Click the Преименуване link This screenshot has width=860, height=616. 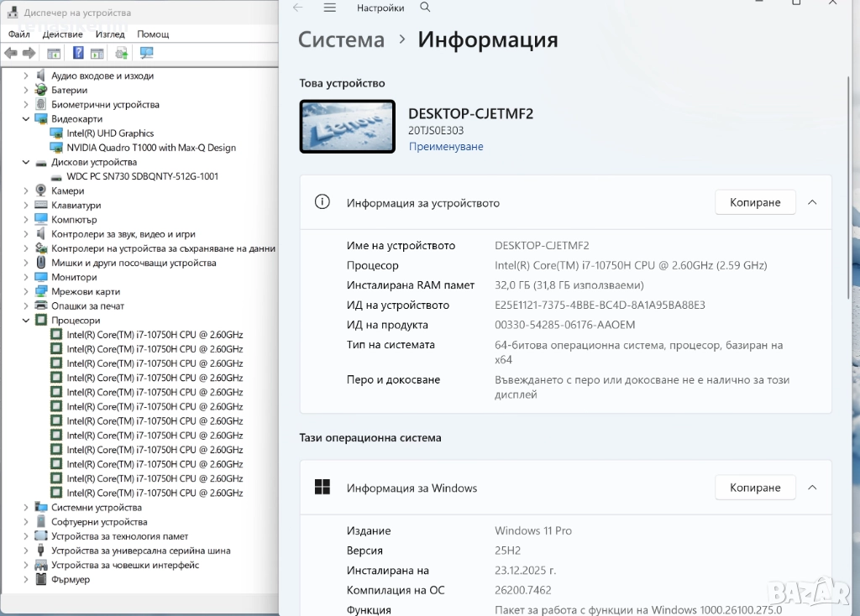[x=446, y=146]
